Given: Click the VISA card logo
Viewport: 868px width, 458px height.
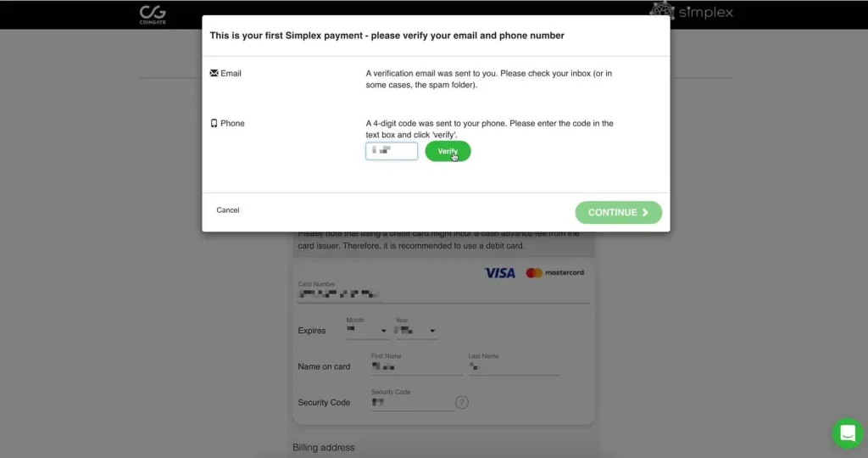Looking at the screenshot, I should coord(499,273).
